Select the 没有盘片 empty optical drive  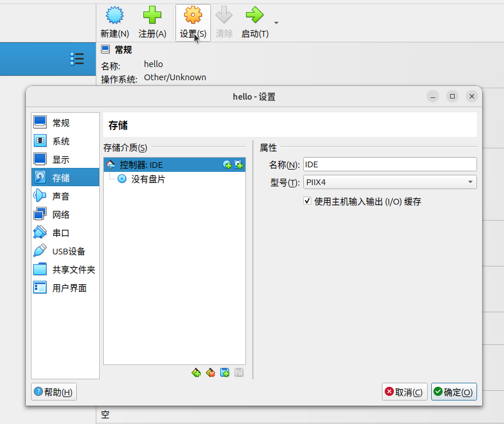[148, 179]
